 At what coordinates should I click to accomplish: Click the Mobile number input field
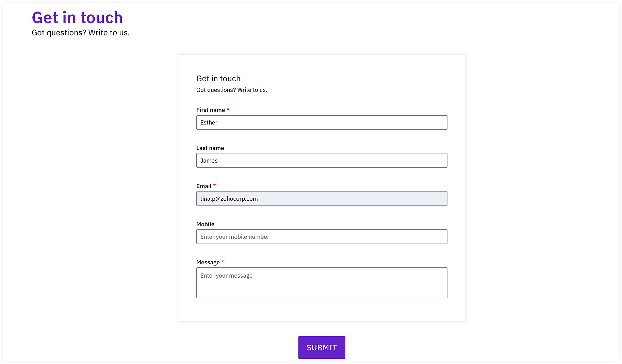(x=322, y=237)
